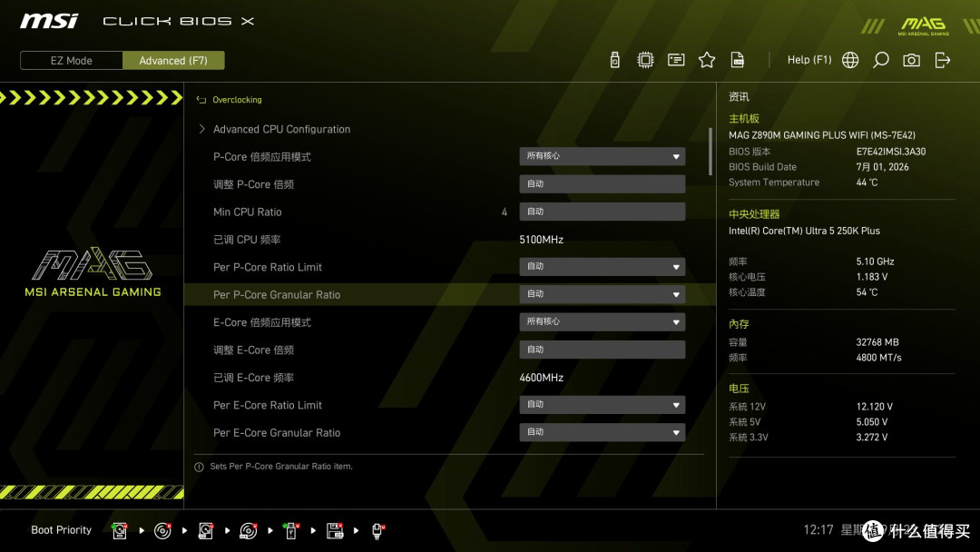Click the settings list vertical scrollbar
The height and width of the screenshot is (552, 980).
pyautogui.click(x=710, y=152)
